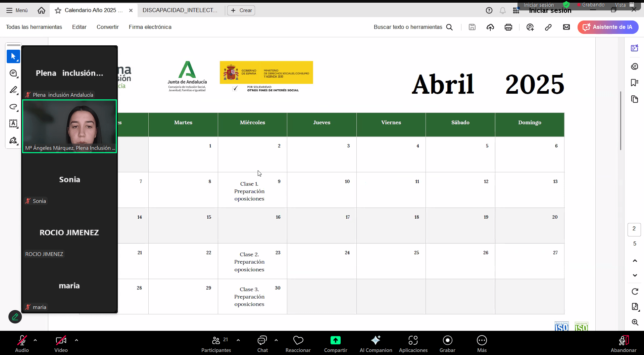Open the bookmarks panel icon
Image resolution: width=644 pixels, height=355 pixels.
tap(634, 83)
